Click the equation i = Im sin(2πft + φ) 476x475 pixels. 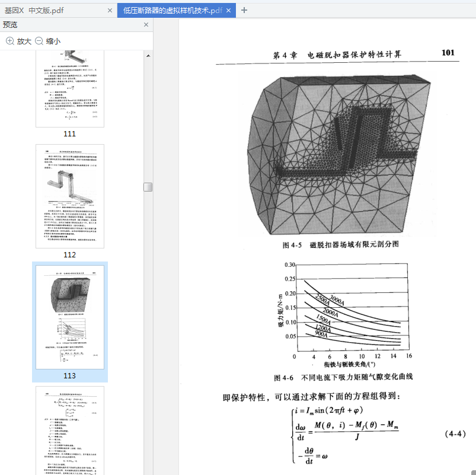329,410
